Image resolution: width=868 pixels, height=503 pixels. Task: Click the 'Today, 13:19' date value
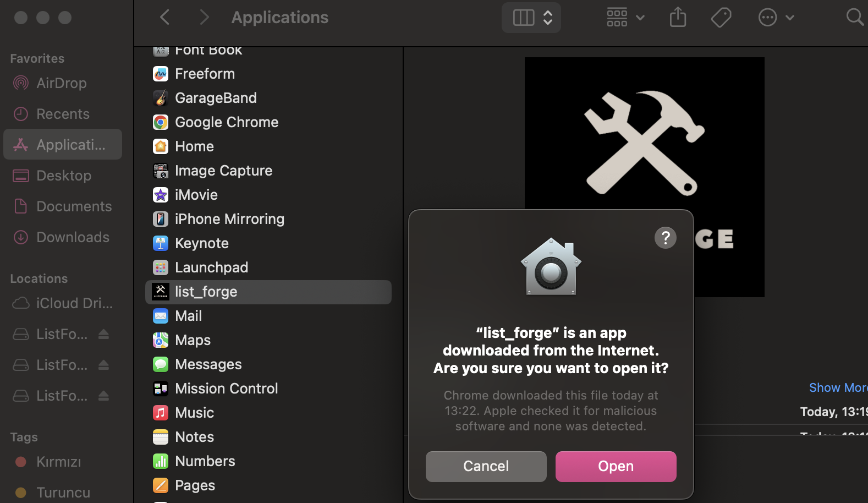tap(834, 412)
